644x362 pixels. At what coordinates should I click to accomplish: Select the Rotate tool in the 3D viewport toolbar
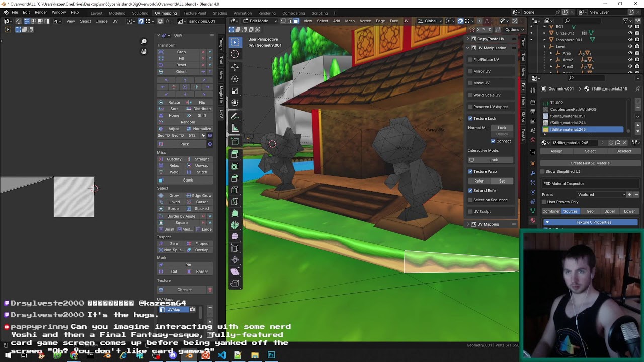[x=235, y=79]
